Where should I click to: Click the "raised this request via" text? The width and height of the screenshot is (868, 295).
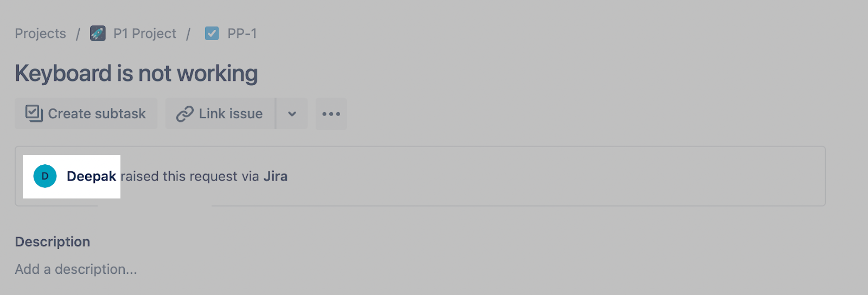[x=190, y=176]
